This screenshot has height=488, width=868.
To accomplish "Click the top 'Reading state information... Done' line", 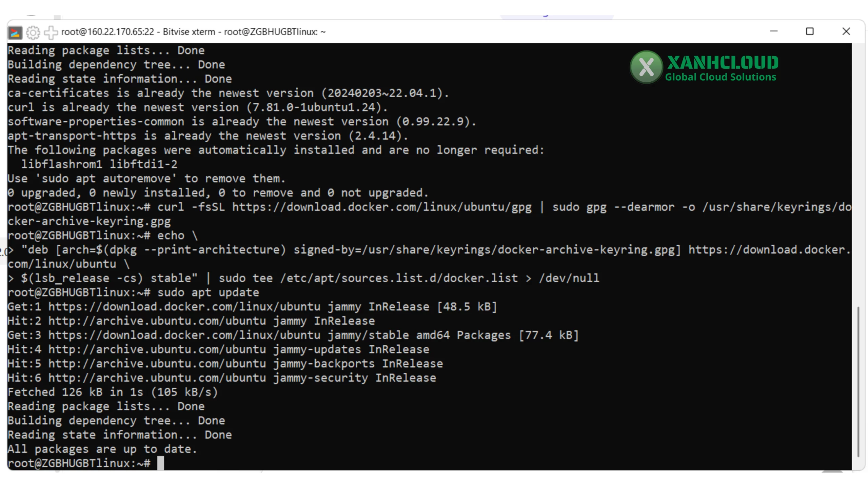I will (120, 79).
